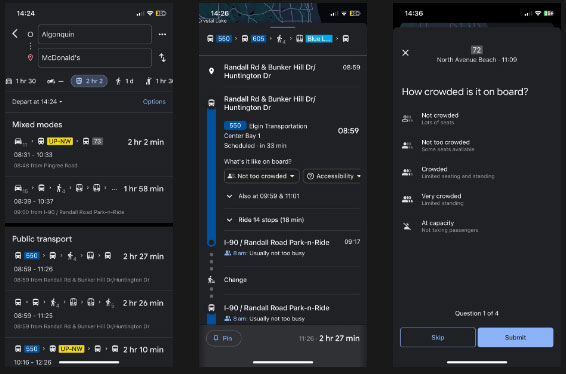
Task: Click the 605 bus badge in route header
Action: coord(258,39)
